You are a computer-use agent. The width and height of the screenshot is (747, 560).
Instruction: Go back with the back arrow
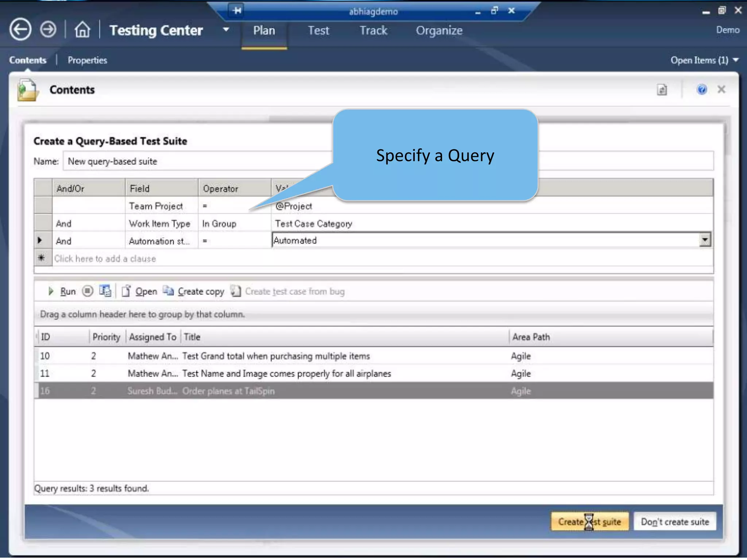[20, 29]
